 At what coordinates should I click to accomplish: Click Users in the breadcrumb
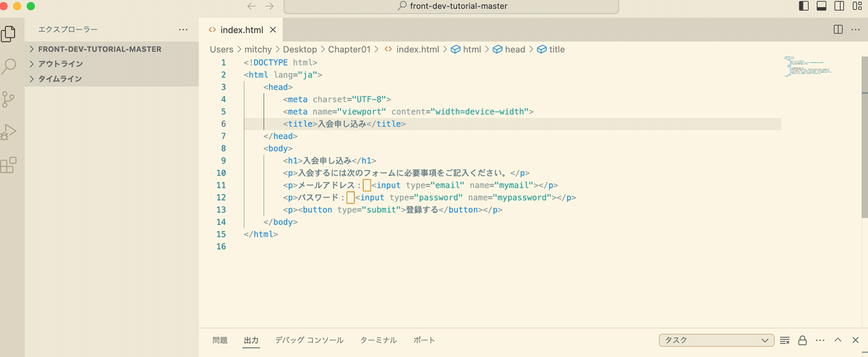coord(222,49)
